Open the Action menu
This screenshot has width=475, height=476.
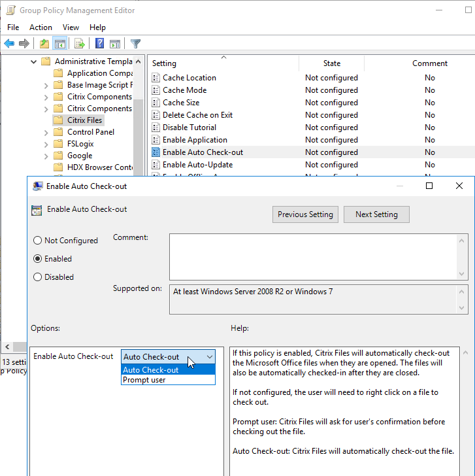pos(41,27)
